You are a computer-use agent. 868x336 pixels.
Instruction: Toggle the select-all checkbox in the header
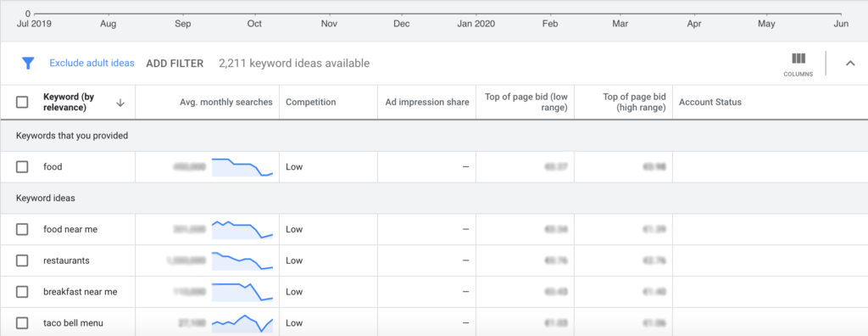22,102
